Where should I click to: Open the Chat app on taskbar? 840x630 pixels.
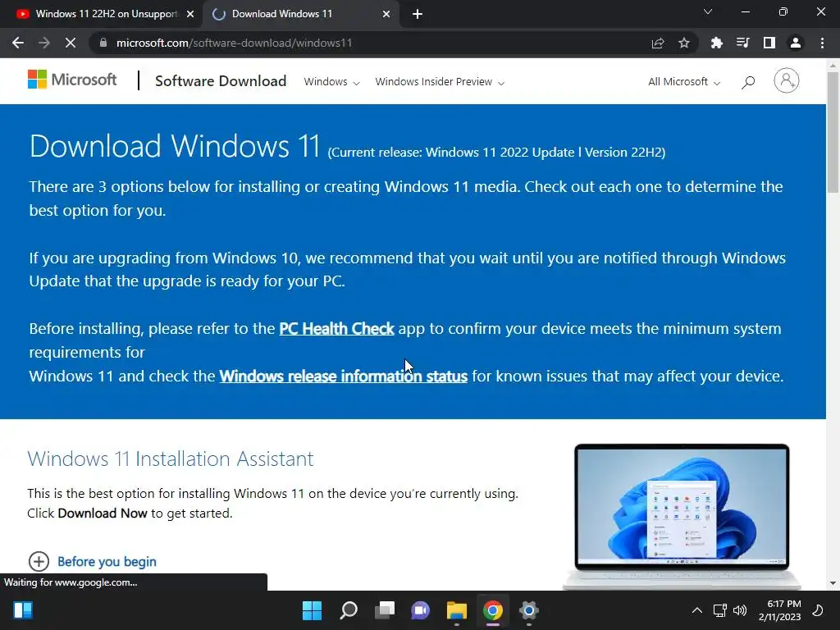pos(421,610)
